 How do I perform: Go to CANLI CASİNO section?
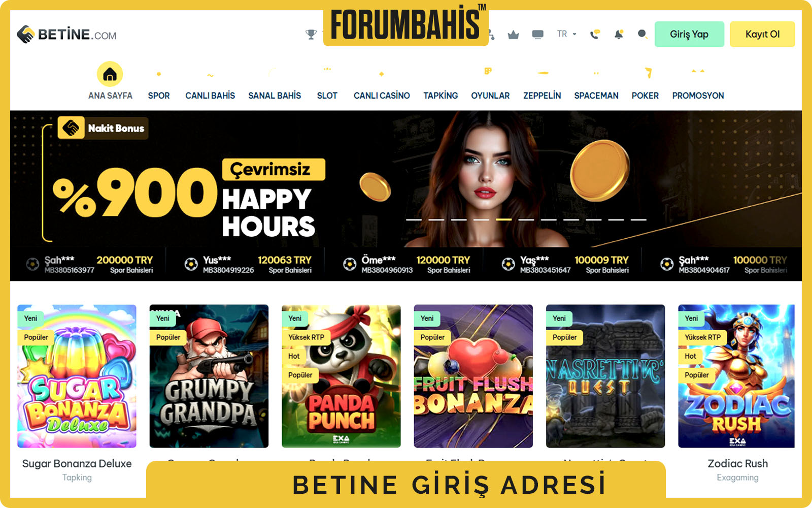coord(382,96)
